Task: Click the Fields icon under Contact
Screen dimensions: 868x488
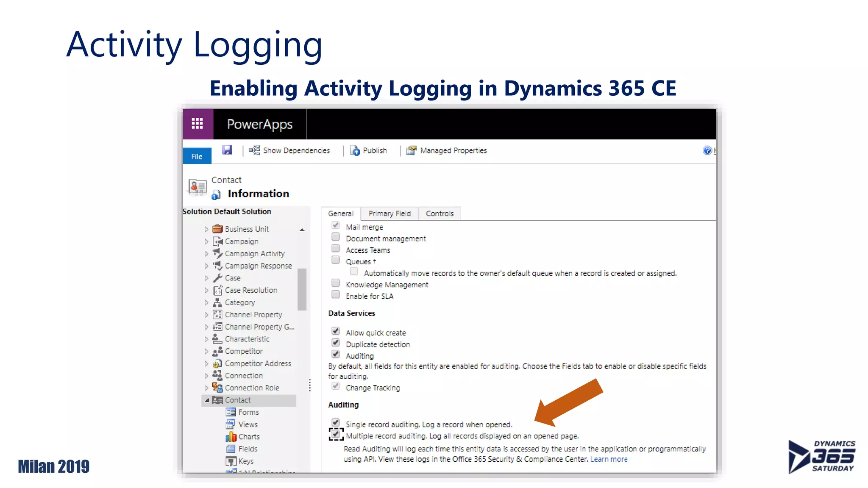Action: tap(231, 449)
